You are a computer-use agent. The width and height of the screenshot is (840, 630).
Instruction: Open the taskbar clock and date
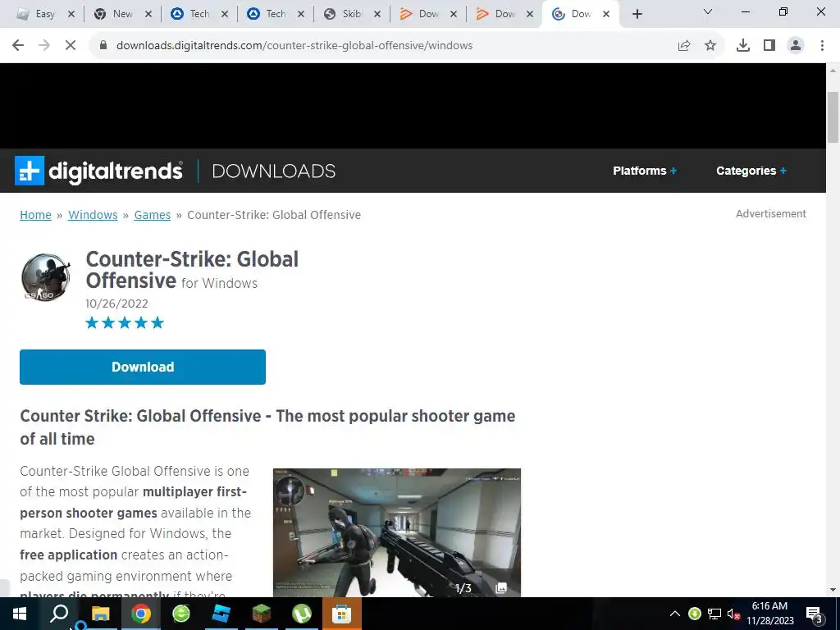[x=769, y=614]
